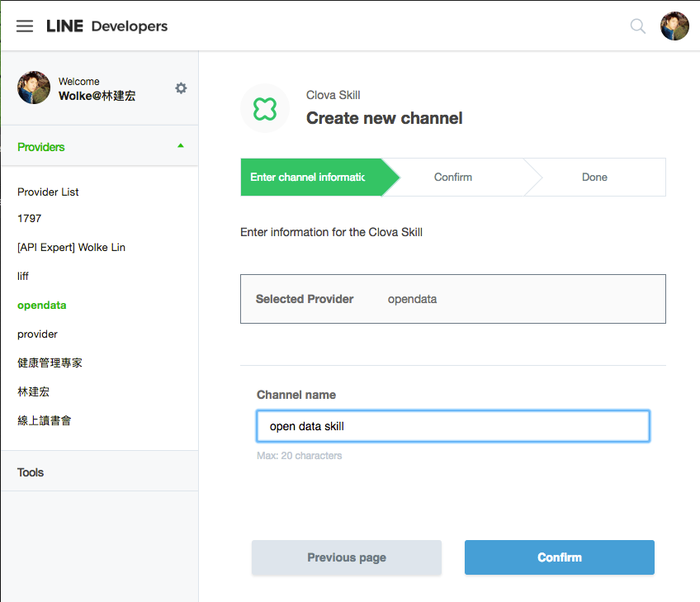Screen dimensions: 700x602
Task: Go to LINE Developers home logo
Action: coord(107,26)
